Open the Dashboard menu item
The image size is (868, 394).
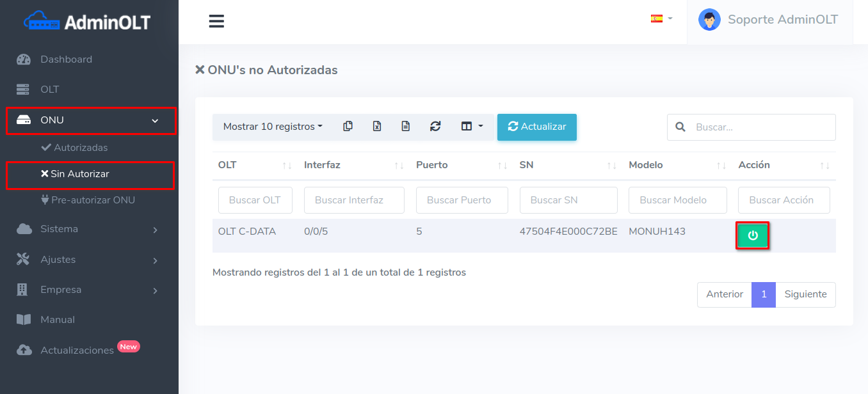tap(66, 59)
